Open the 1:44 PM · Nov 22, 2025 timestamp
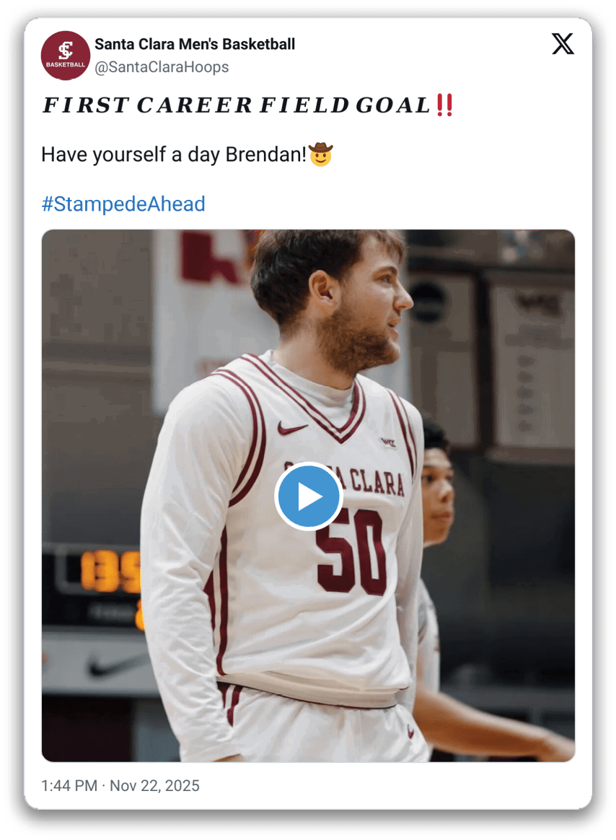The image size is (616, 840). point(120,785)
